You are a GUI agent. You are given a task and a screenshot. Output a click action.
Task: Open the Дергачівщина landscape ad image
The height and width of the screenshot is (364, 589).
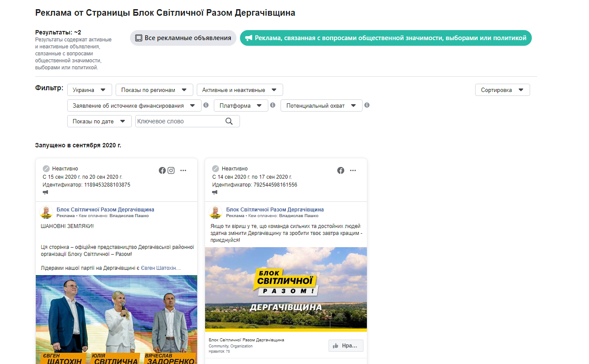click(x=286, y=289)
